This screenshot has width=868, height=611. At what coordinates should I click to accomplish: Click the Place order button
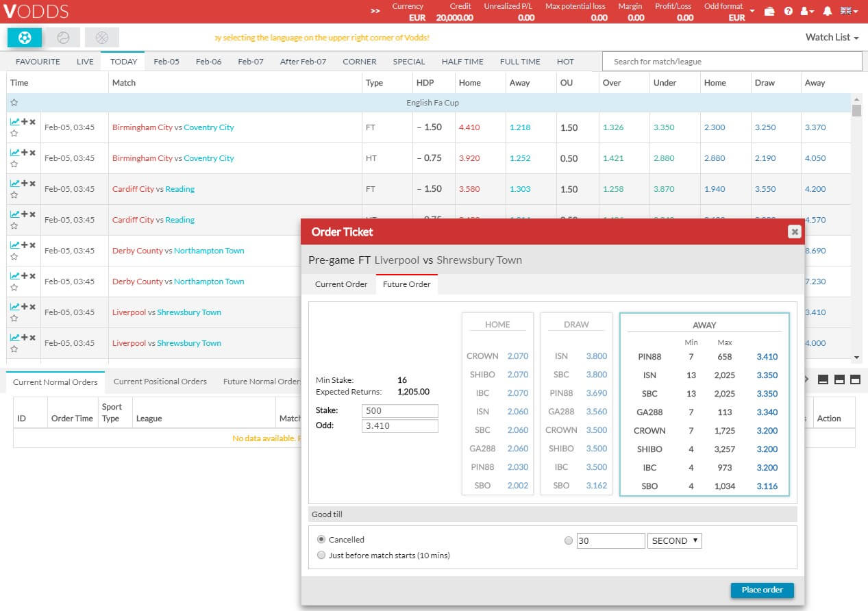[x=762, y=590]
